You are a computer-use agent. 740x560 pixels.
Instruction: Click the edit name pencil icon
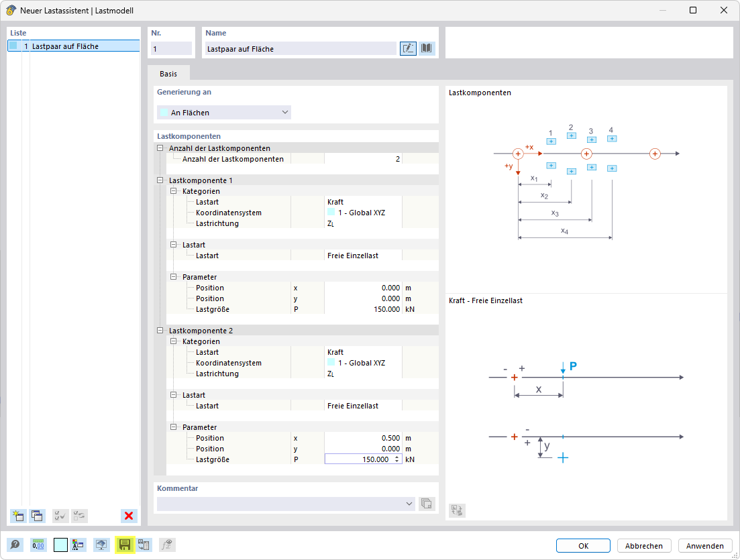click(x=408, y=48)
